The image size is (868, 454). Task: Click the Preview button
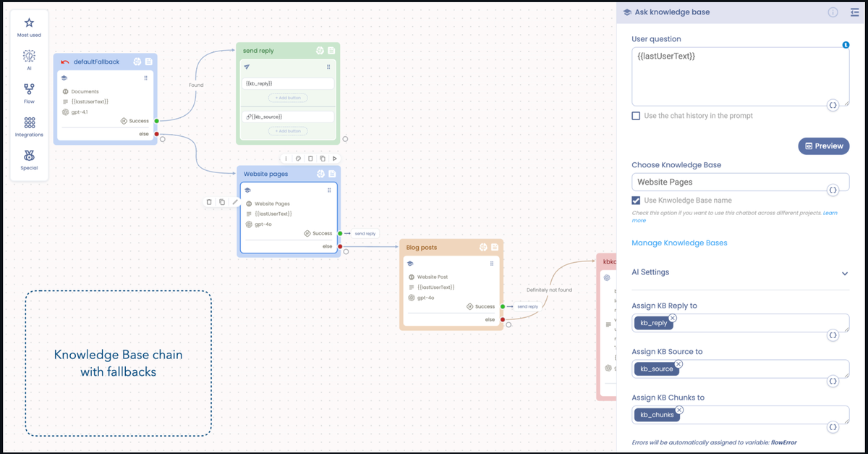click(823, 146)
